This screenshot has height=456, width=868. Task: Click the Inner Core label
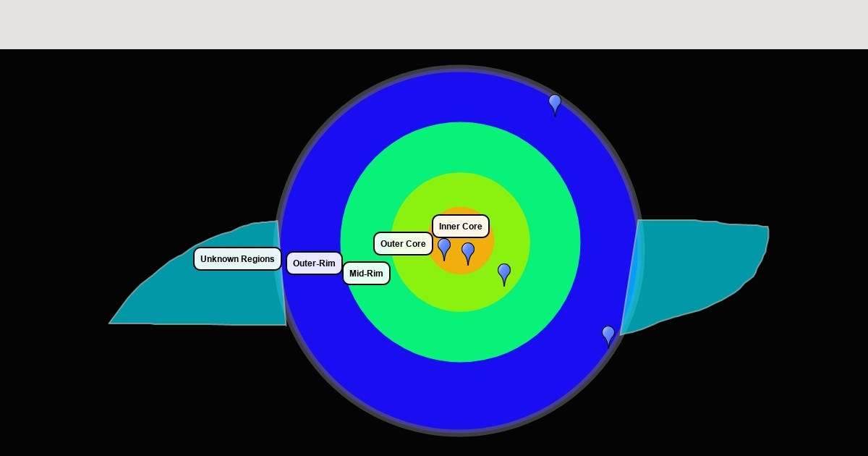[461, 227]
